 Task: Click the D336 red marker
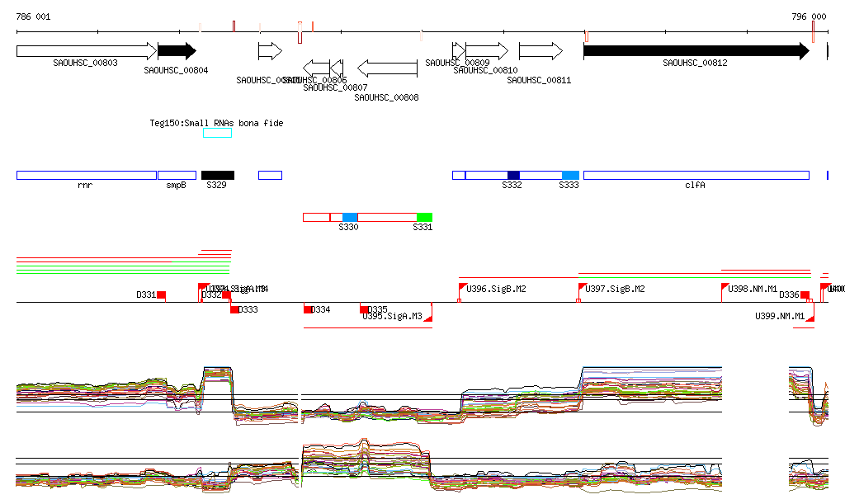pos(805,295)
